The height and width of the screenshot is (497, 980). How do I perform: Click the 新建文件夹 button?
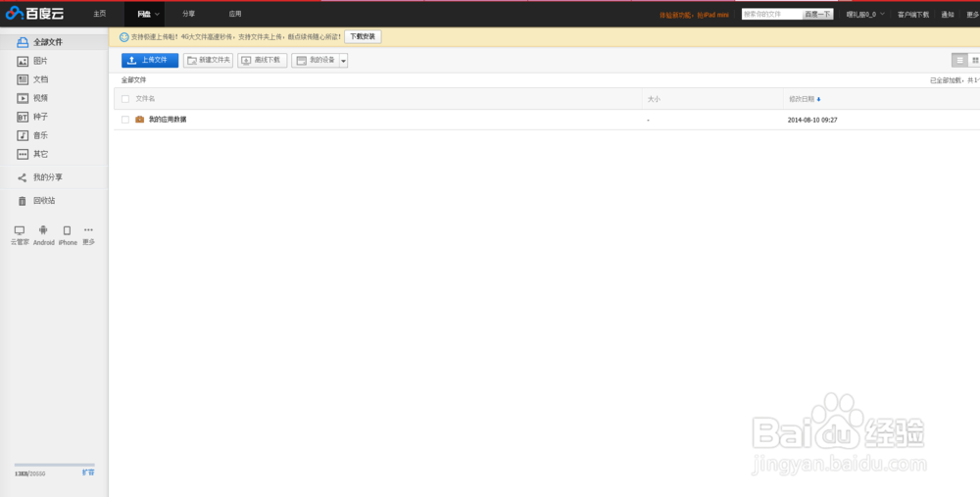tap(208, 60)
